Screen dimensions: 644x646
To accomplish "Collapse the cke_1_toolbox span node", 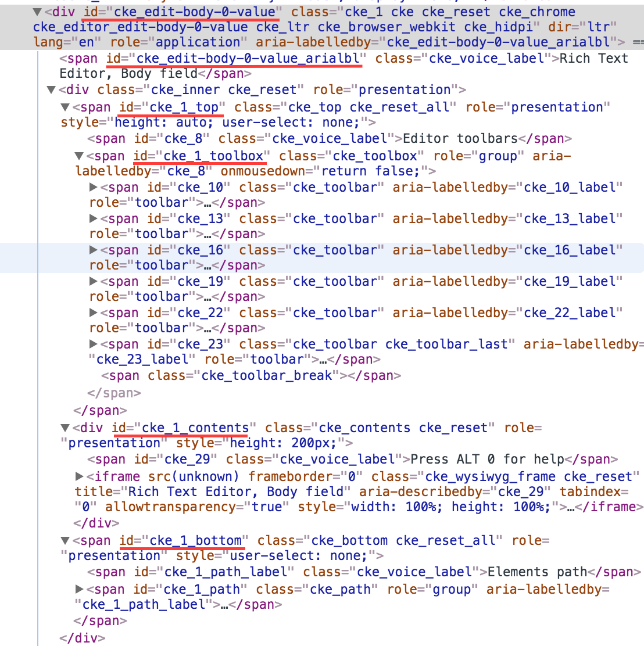I will [x=79, y=156].
